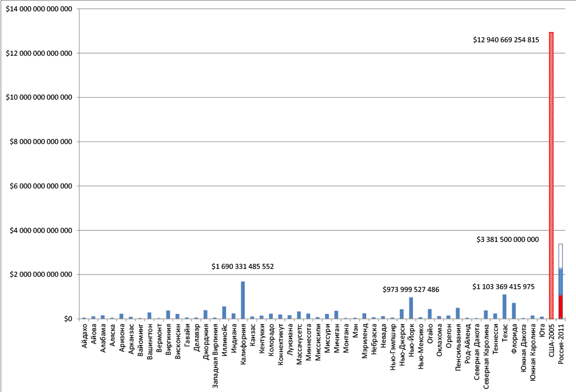Select the $14 000 000 000 000 axis label
The height and width of the screenshot is (392, 576).
click(x=38, y=10)
